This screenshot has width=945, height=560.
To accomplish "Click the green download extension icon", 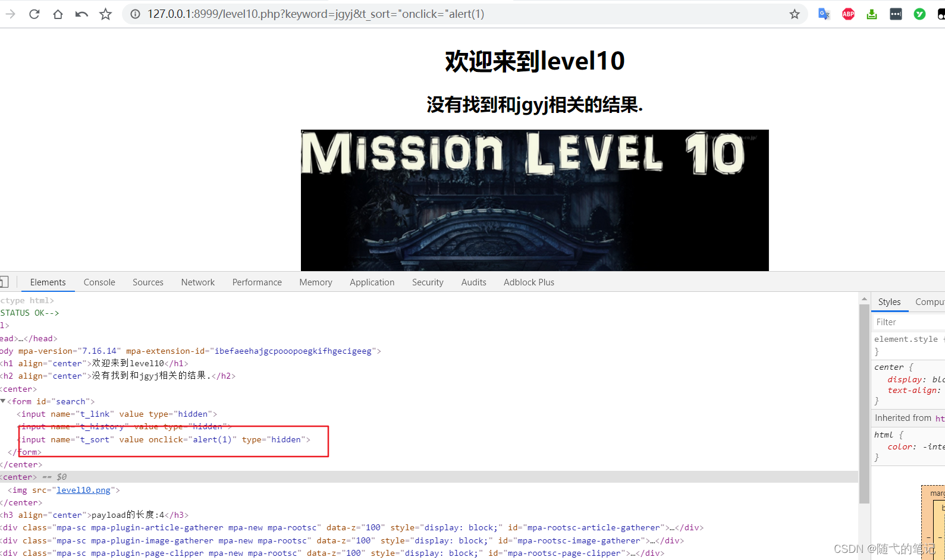I will [x=872, y=14].
